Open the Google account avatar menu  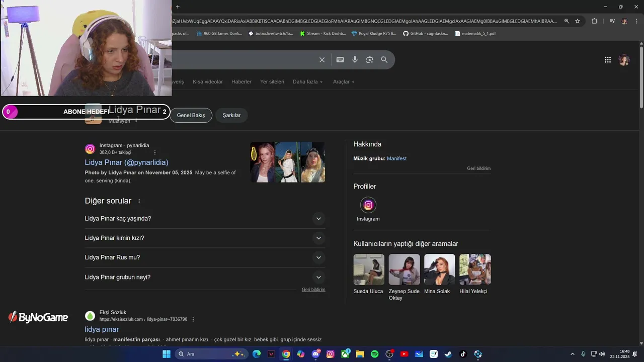click(624, 60)
